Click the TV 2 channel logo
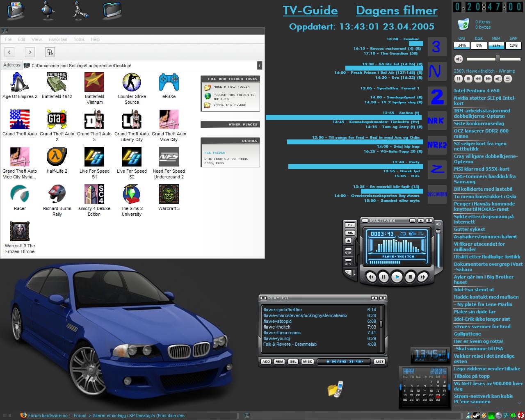Screen dimensions: 525x420 coord(437,96)
